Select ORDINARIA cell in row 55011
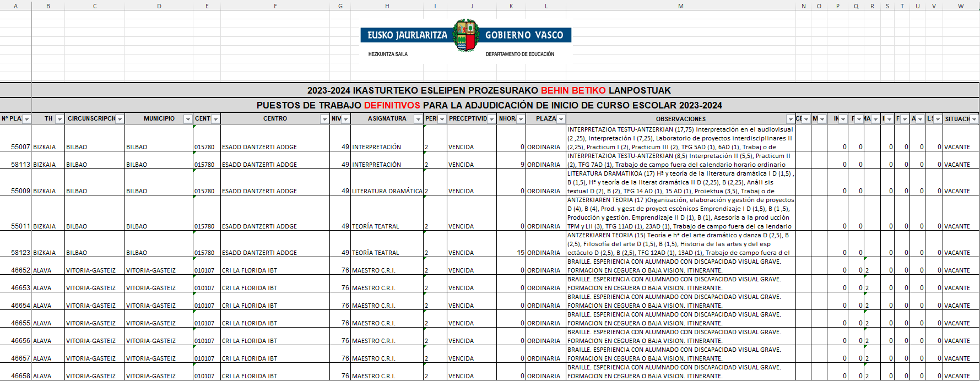Screen dimensions: 980x381 (x=546, y=213)
